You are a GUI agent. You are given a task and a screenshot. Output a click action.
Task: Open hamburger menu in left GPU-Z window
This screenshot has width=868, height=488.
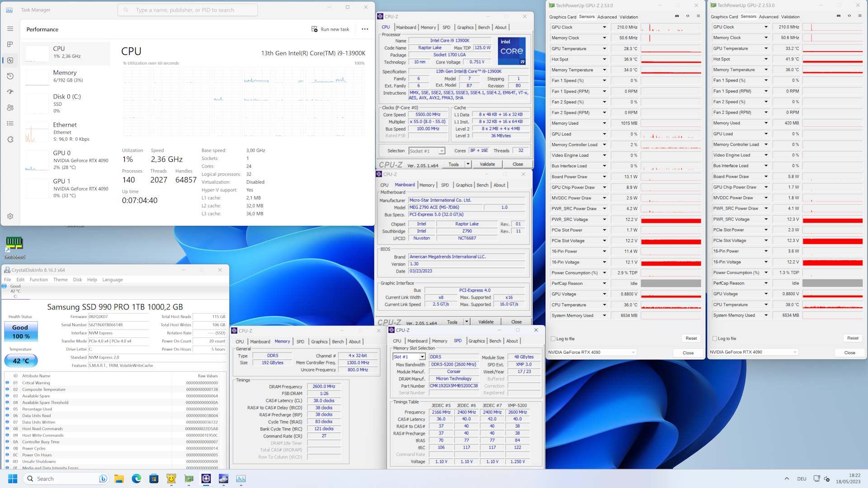tap(698, 16)
